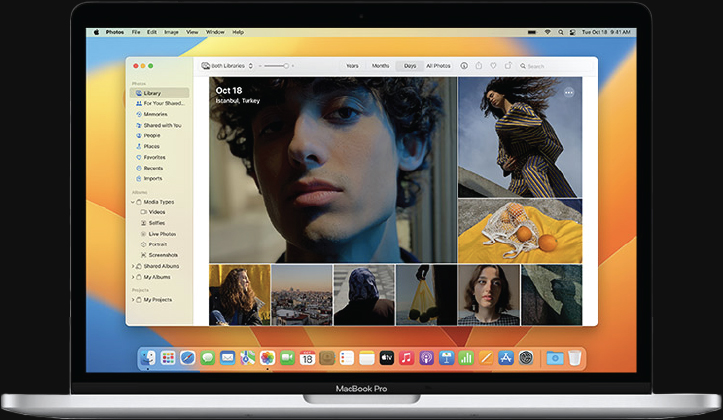Click the Search field

click(x=555, y=66)
